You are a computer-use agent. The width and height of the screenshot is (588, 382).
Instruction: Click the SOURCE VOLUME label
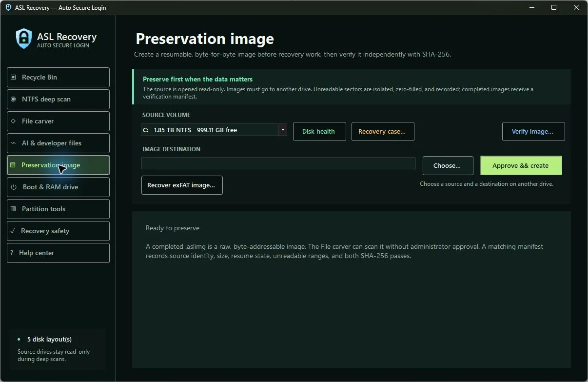166,115
